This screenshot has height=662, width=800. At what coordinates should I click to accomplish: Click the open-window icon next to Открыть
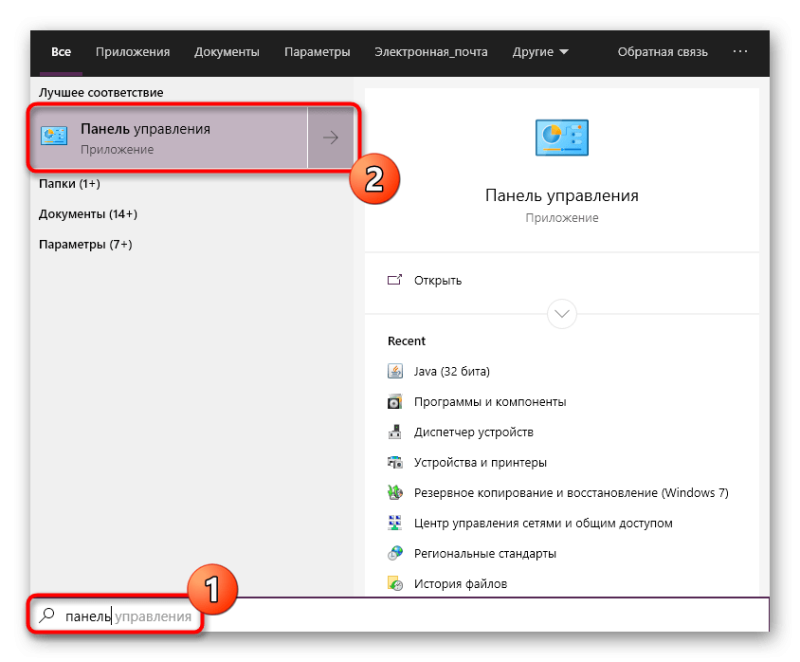point(394,279)
